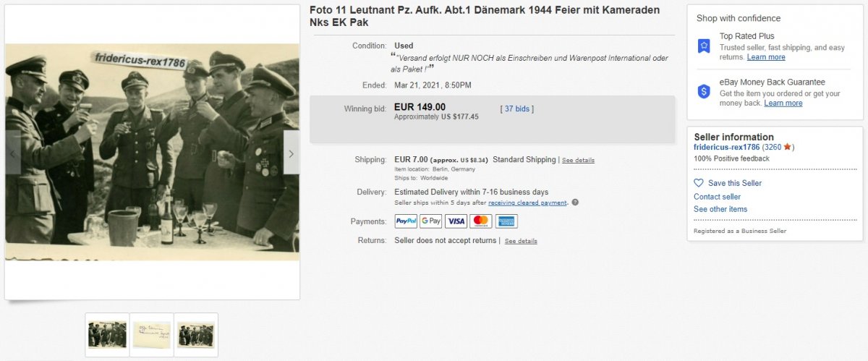Select the handwritten note thumbnail
This screenshot has width=868, height=361.
tap(152, 335)
